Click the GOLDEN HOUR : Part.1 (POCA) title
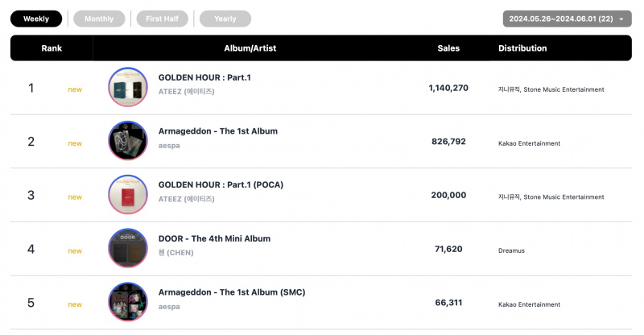This screenshot has height=335, width=644. point(221,185)
